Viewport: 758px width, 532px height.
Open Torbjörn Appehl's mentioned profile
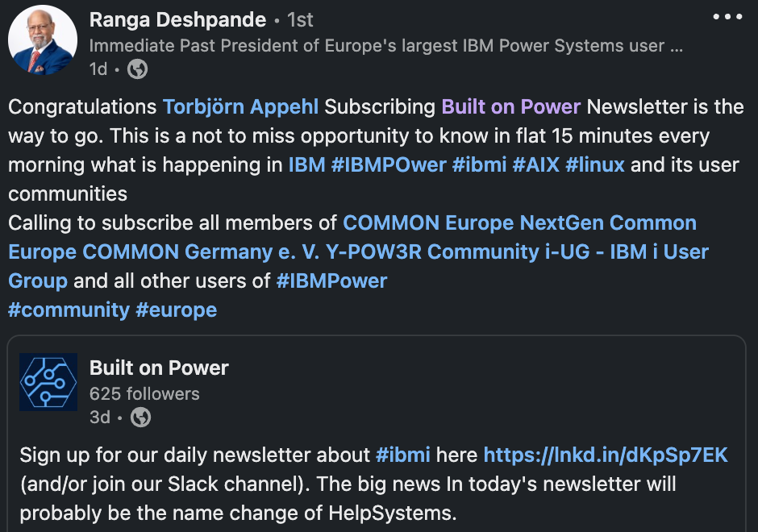coord(241,106)
